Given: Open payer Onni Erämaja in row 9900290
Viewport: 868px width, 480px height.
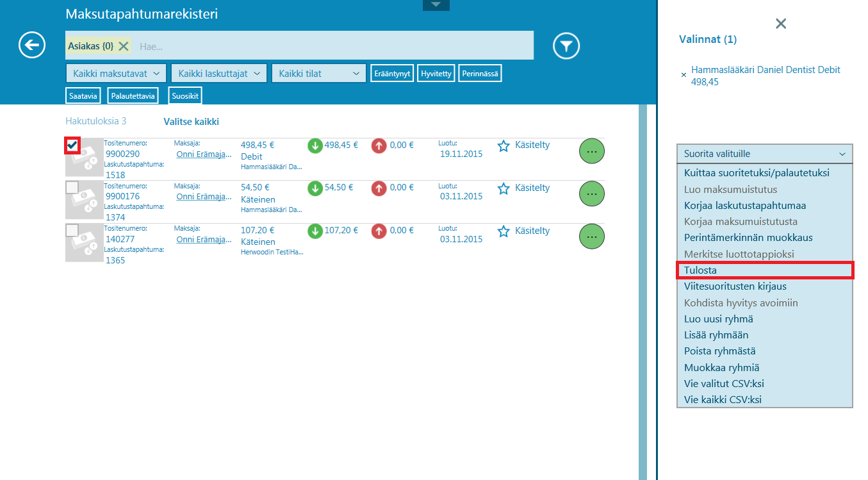Looking at the screenshot, I should [204, 154].
